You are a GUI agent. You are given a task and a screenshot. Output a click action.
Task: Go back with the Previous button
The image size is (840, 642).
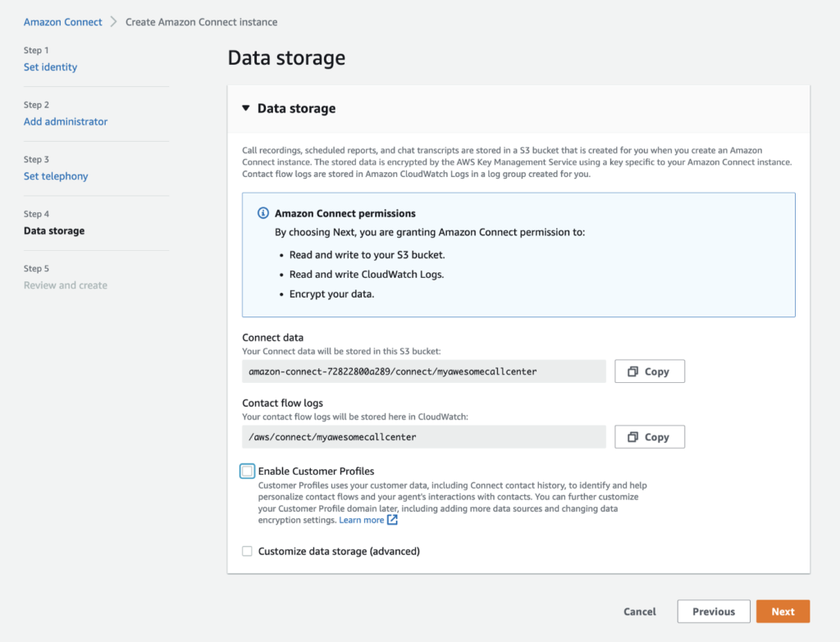tap(714, 612)
